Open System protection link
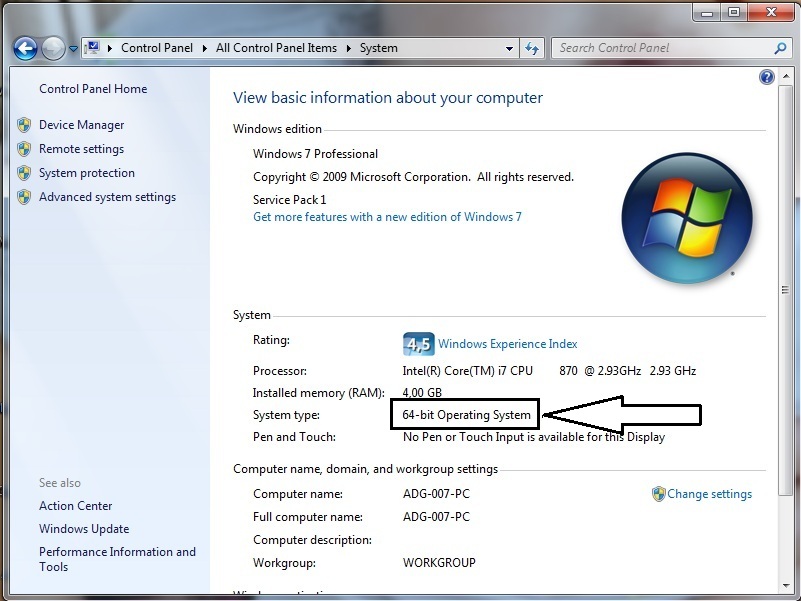 pyautogui.click(x=87, y=173)
